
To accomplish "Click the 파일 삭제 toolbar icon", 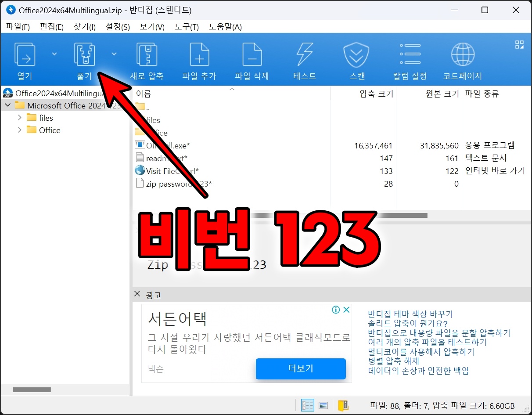I will tap(252, 54).
